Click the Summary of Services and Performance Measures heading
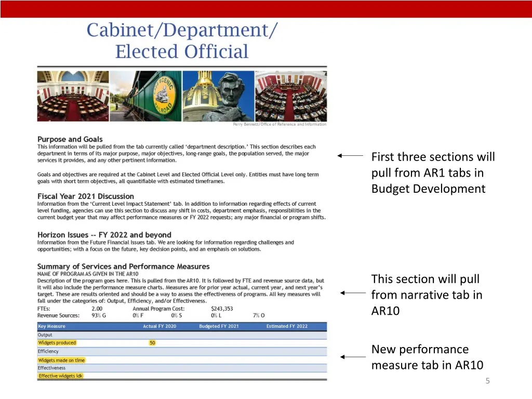The width and height of the screenshot is (532, 399). (123, 267)
